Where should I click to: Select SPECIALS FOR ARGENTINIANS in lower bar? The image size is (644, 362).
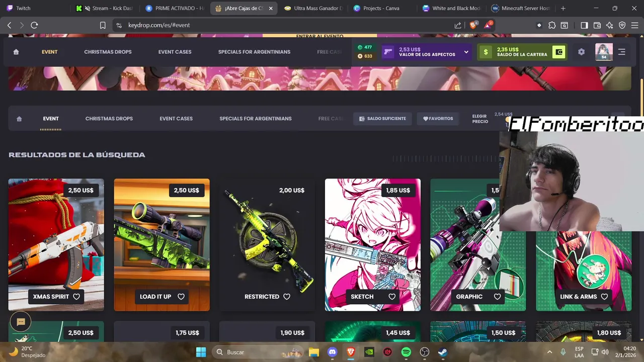tap(256, 119)
